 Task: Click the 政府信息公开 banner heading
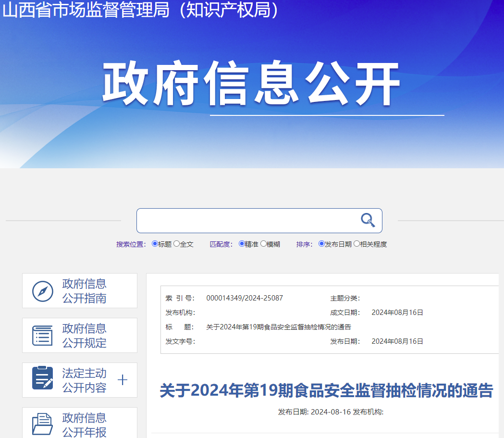251,84
